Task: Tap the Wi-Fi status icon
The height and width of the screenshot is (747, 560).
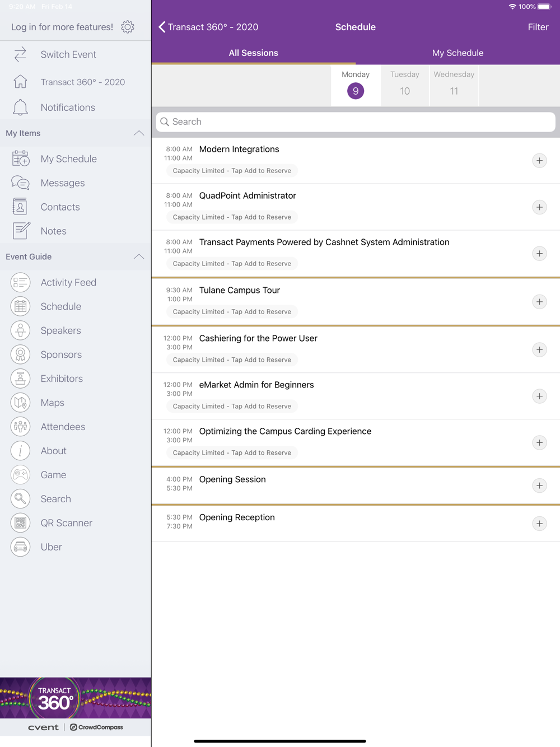Action: point(512,7)
